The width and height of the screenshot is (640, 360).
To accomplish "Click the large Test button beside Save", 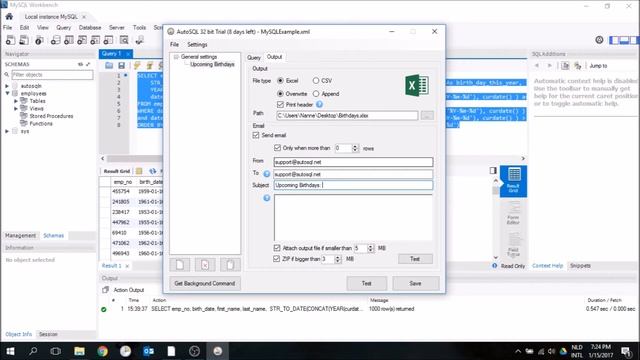I will click(x=367, y=283).
